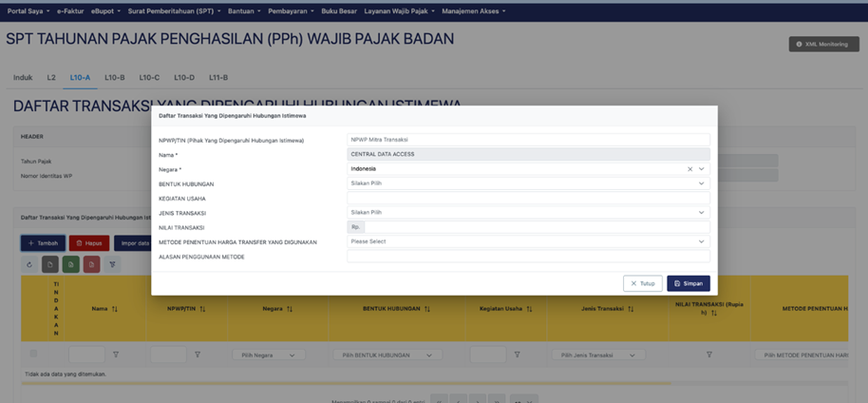The height and width of the screenshot is (403, 868).
Task: Click the Tutup button to close dialog
Action: coord(643,283)
